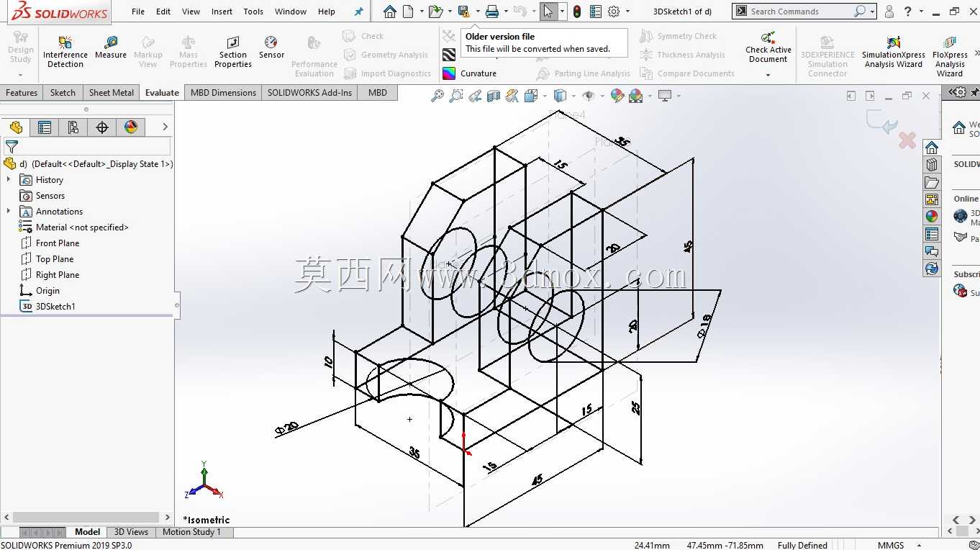
Task: Expand the History folder
Action: tap(9, 180)
